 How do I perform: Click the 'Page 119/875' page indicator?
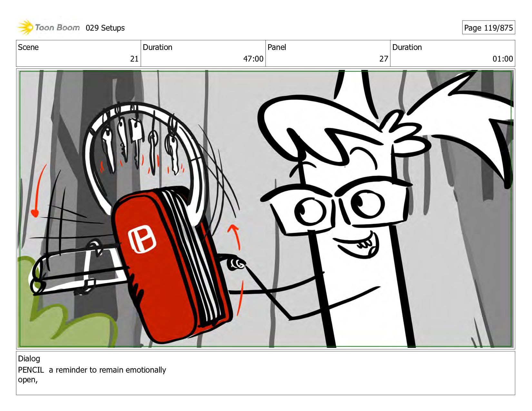[488, 28]
